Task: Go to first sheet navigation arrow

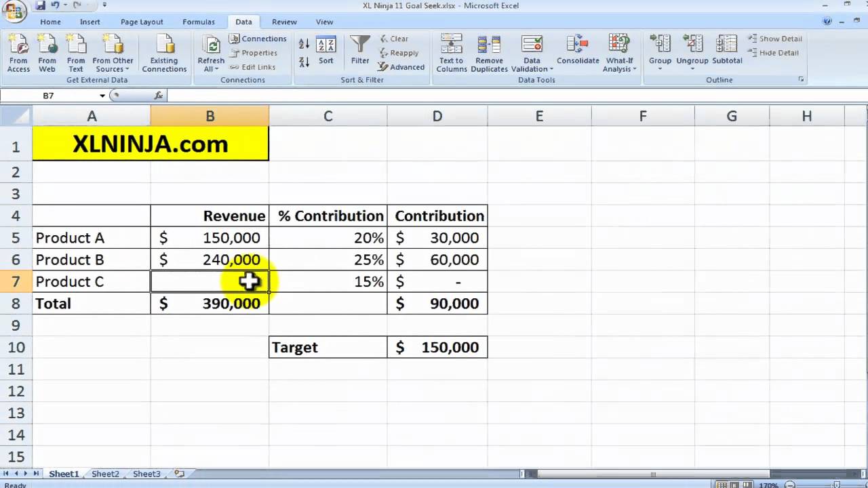Action: [x=7, y=474]
